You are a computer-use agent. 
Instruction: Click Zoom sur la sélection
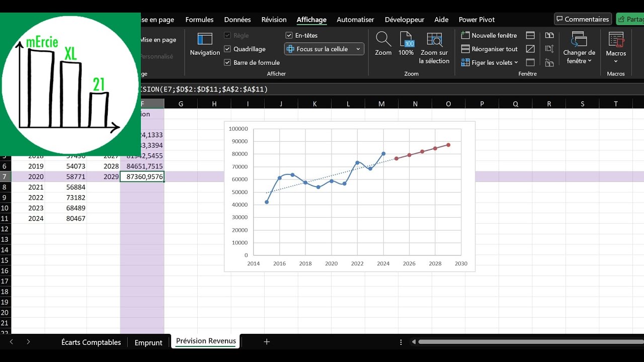click(434, 48)
